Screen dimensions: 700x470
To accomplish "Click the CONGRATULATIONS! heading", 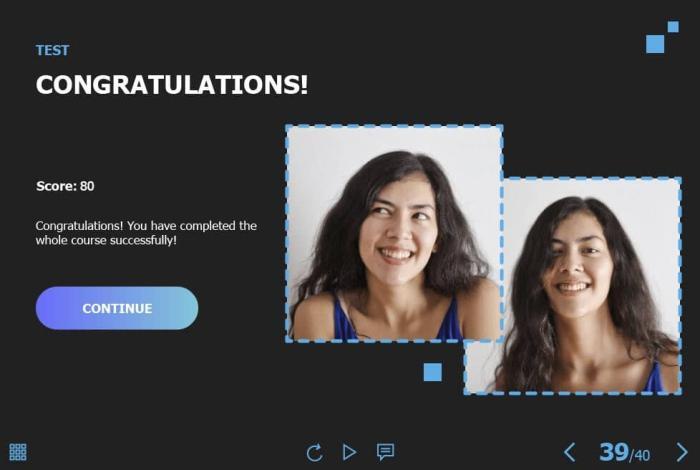I will pos(172,84).
